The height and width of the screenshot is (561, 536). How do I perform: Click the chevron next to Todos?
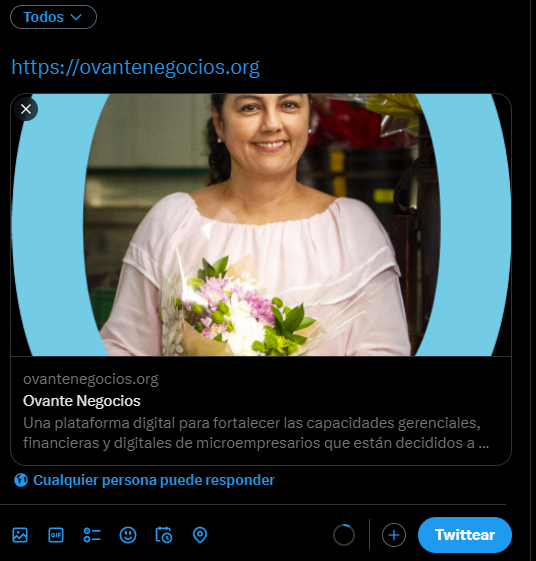[x=76, y=17]
